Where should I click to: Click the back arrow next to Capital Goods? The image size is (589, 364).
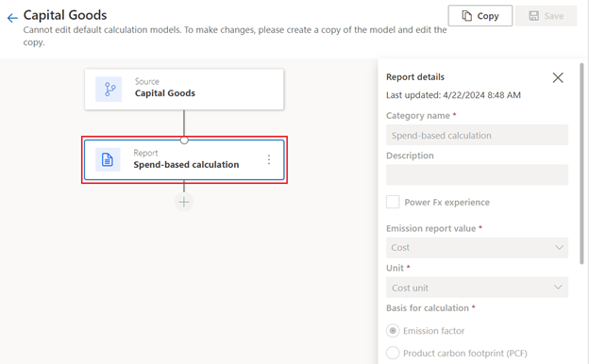tap(12, 18)
